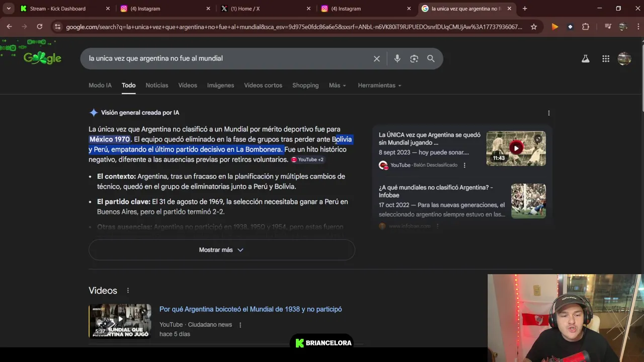Click the "El contexto:" bullet text

point(116,176)
